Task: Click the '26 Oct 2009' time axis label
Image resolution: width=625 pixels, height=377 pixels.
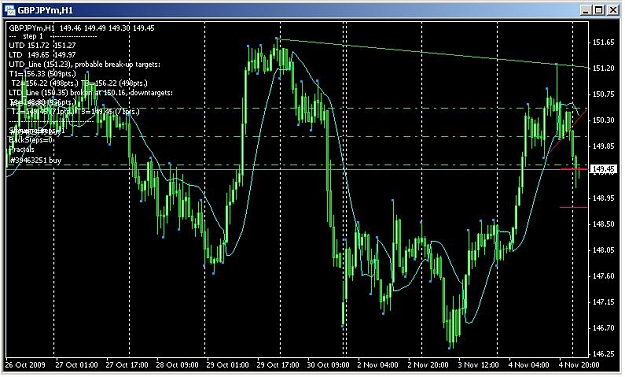Action: [x=26, y=365]
